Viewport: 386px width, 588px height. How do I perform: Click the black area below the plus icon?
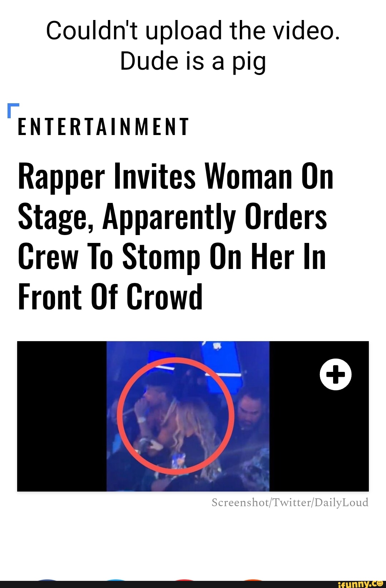click(x=319, y=441)
